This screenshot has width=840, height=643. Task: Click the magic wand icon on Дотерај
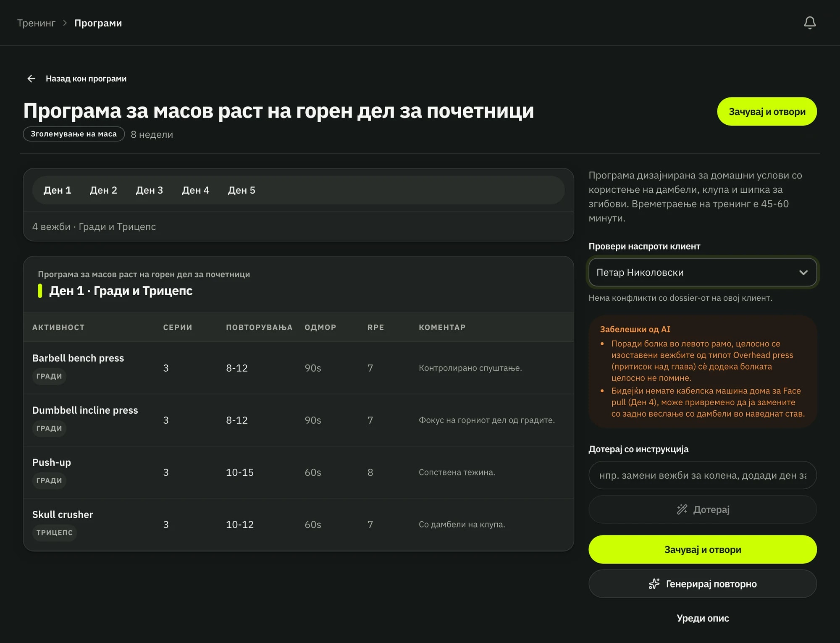point(682,509)
